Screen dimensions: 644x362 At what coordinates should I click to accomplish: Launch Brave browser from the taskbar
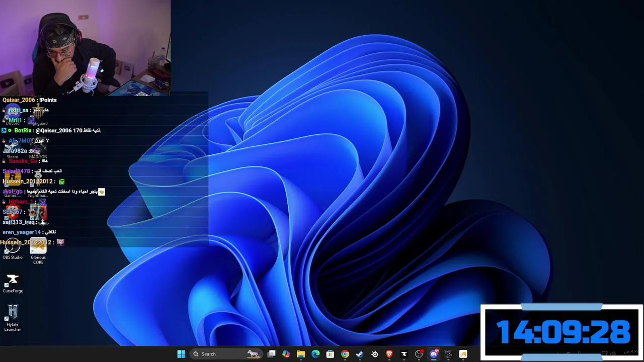[x=389, y=354]
